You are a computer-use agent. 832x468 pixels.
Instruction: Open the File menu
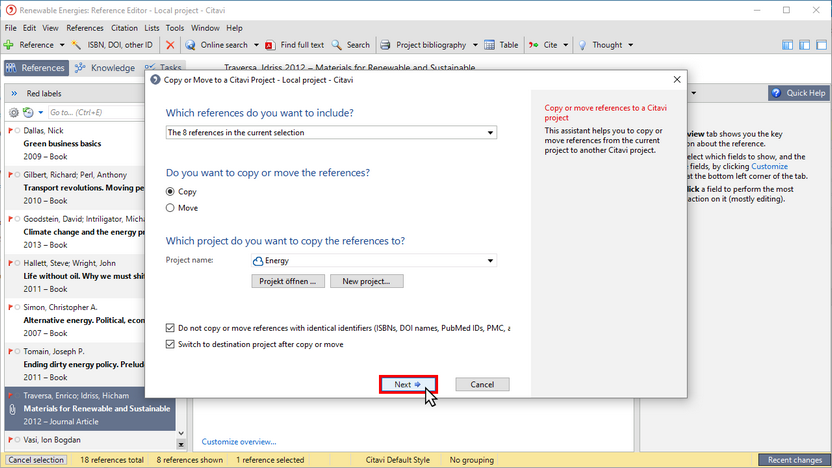tap(11, 28)
